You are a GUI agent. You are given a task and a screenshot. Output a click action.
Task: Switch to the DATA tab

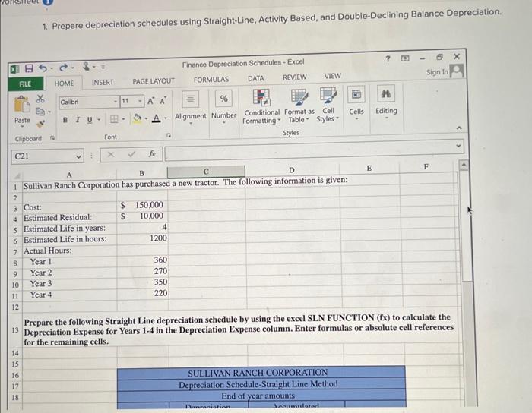pyautogui.click(x=256, y=79)
